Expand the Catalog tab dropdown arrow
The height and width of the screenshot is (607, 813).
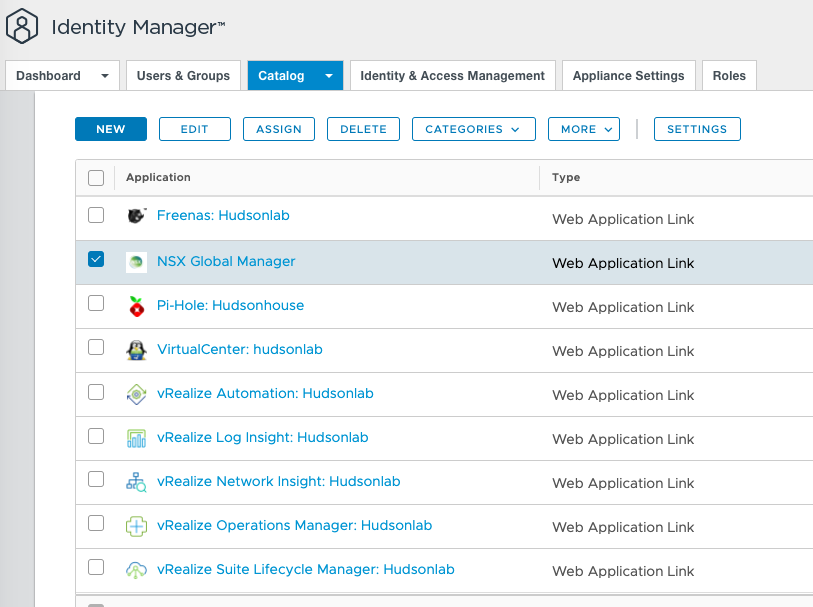pyautogui.click(x=329, y=76)
